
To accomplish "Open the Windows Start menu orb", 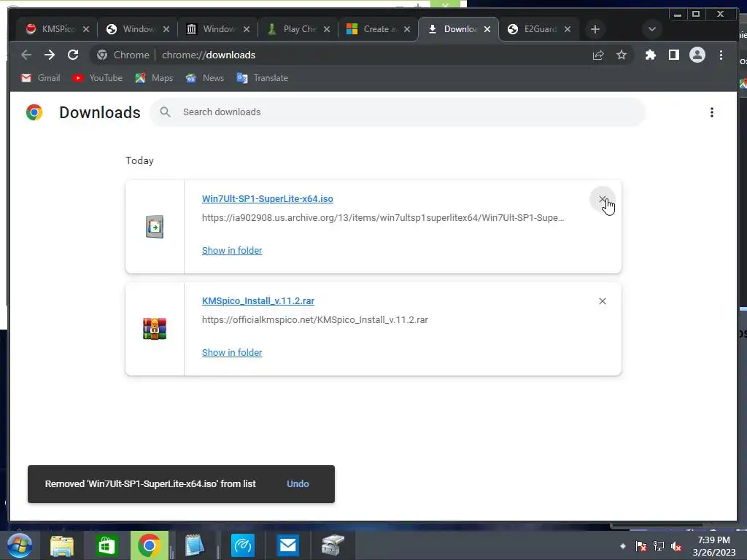I will click(x=20, y=545).
